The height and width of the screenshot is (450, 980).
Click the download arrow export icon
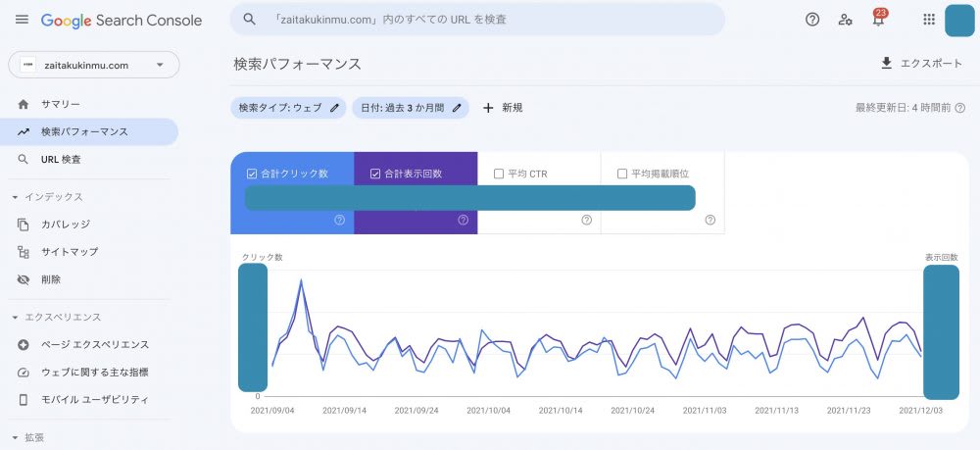point(886,63)
